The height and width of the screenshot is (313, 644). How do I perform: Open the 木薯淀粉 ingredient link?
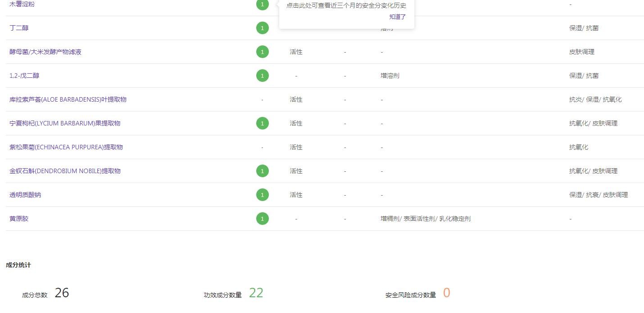click(22, 4)
